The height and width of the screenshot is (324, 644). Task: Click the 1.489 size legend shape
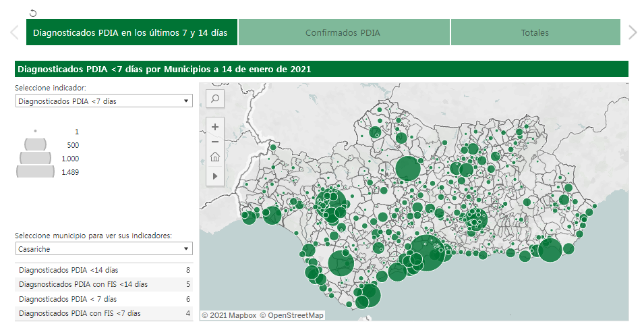35,172
